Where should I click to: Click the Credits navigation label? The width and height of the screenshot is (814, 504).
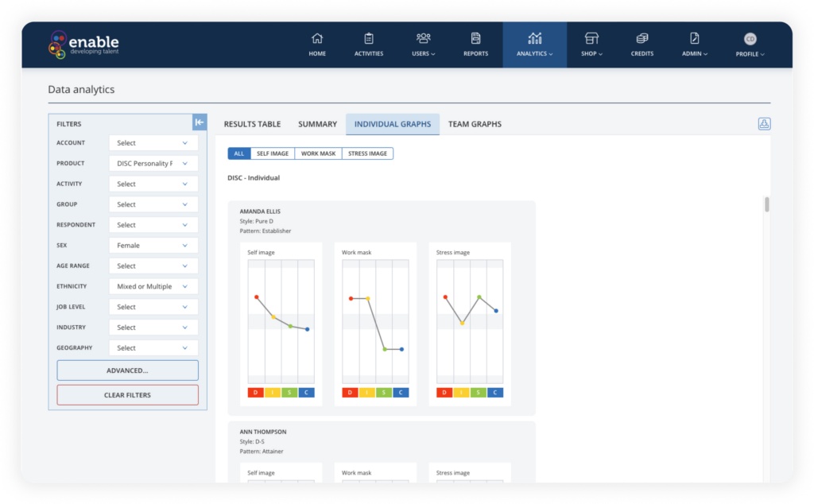[x=642, y=53]
